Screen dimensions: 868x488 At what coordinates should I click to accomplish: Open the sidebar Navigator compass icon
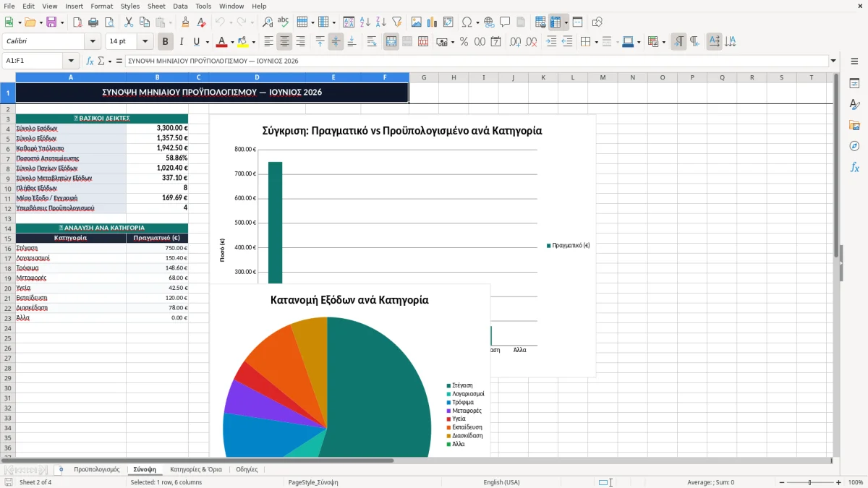854,146
